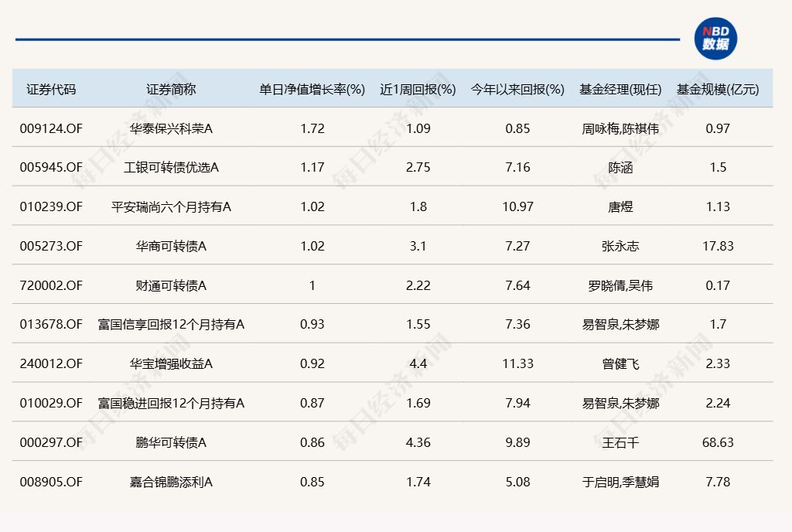This screenshot has height=532, width=792.
Task: Click daily growth value 0.93
Action: pyautogui.click(x=312, y=325)
